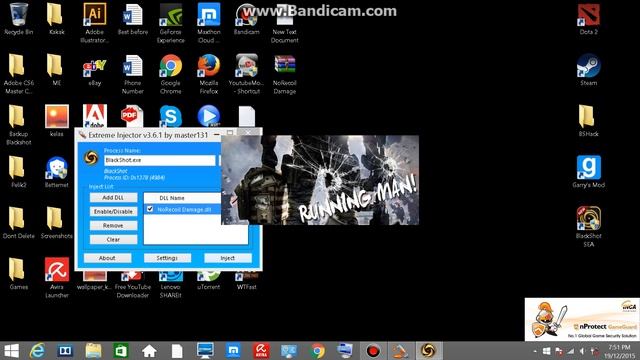Select the Adobe Illustrator desktop icon
Viewport: 640px width, 360px height.
95,23
